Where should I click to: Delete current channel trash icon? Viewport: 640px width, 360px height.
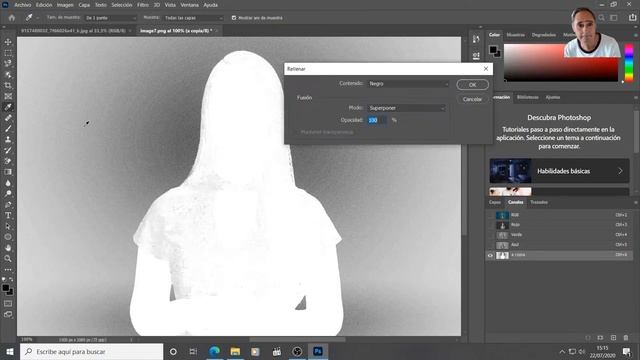point(626,338)
